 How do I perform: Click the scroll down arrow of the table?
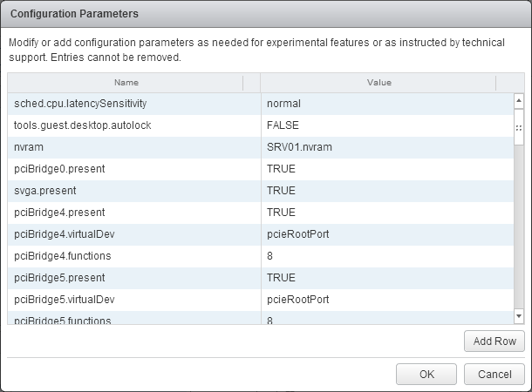[x=518, y=315]
